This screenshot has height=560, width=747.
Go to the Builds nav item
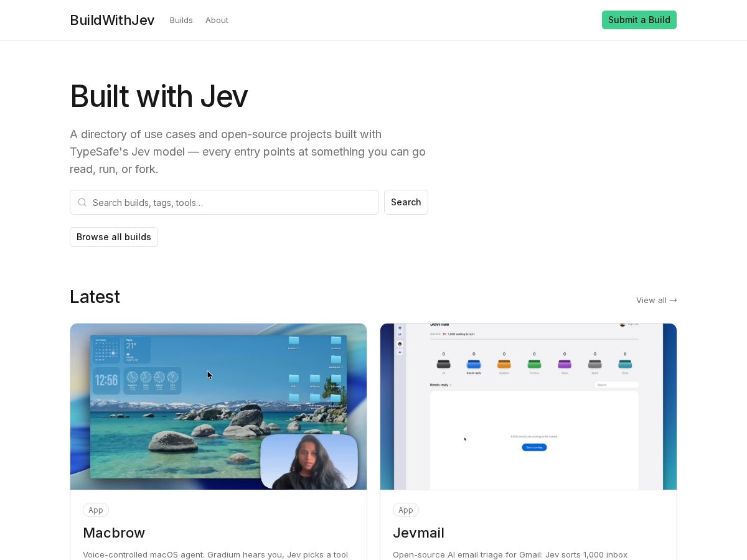[x=181, y=20]
